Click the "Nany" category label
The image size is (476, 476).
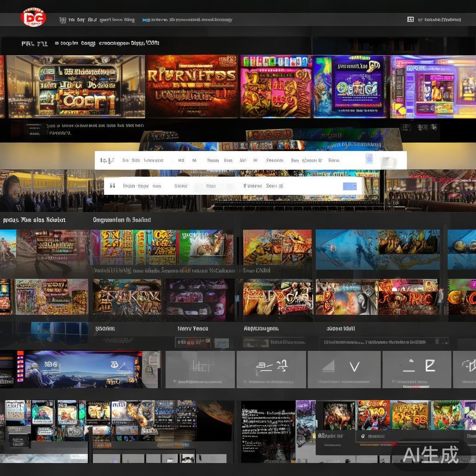pyautogui.click(x=192, y=329)
